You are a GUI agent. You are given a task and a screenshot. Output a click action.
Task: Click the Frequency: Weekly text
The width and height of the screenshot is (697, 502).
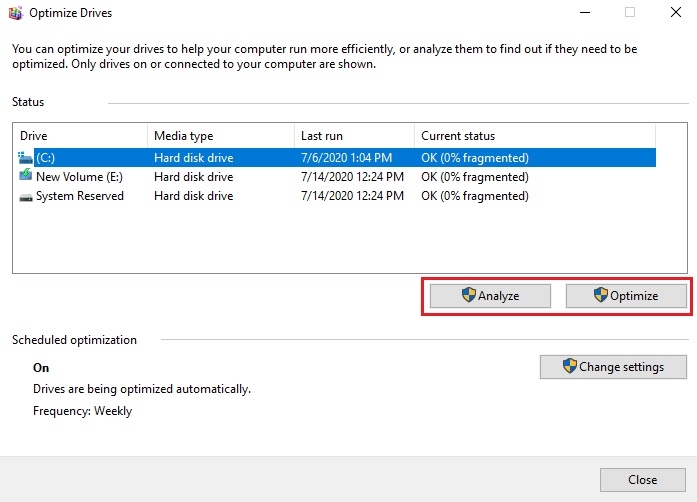click(82, 411)
